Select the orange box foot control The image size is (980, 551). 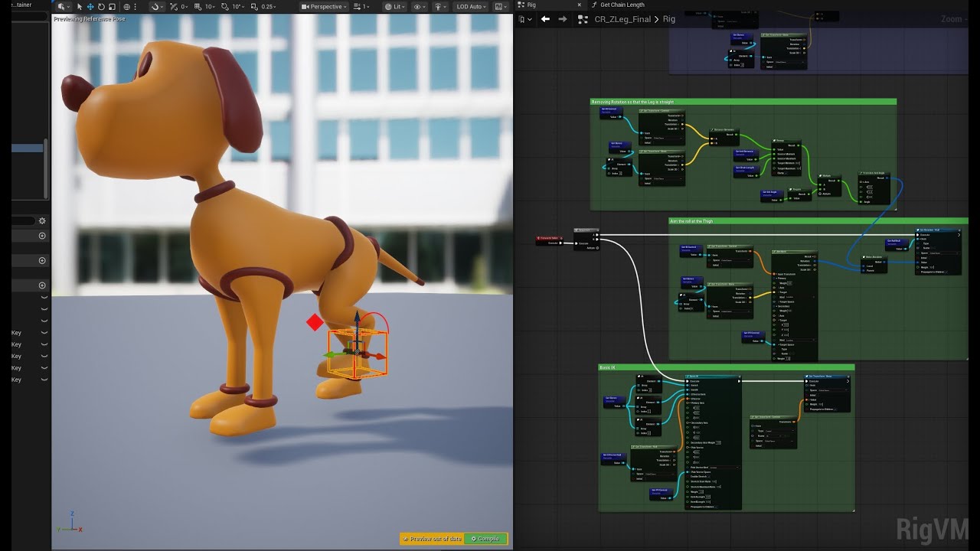pyautogui.click(x=358, y=354)
